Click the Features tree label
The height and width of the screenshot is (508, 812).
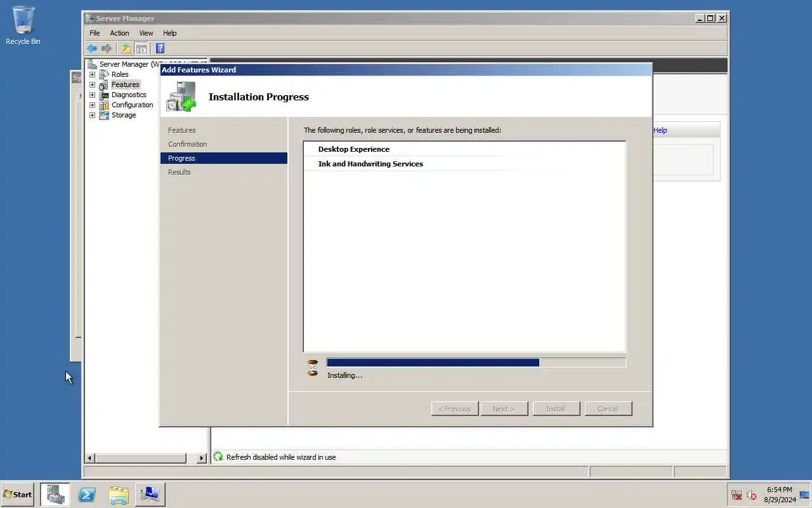pos(125,84)
